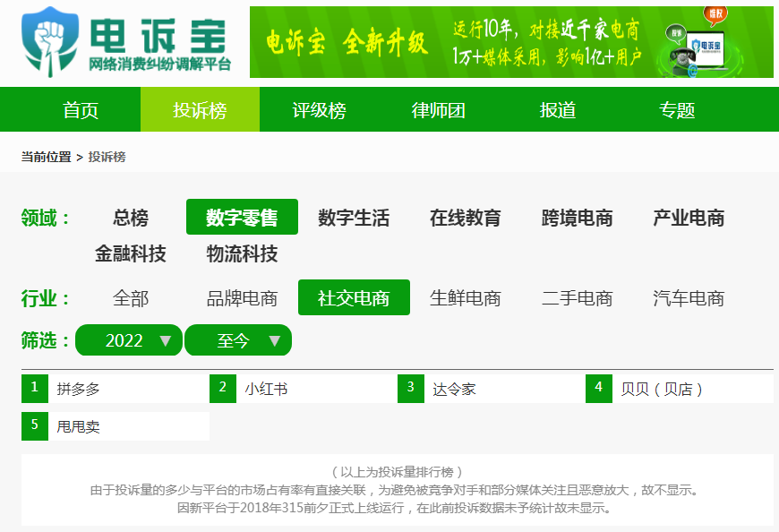
Task: Choose the 生鲜电商 industry filter
Action: tap(466, 298)
